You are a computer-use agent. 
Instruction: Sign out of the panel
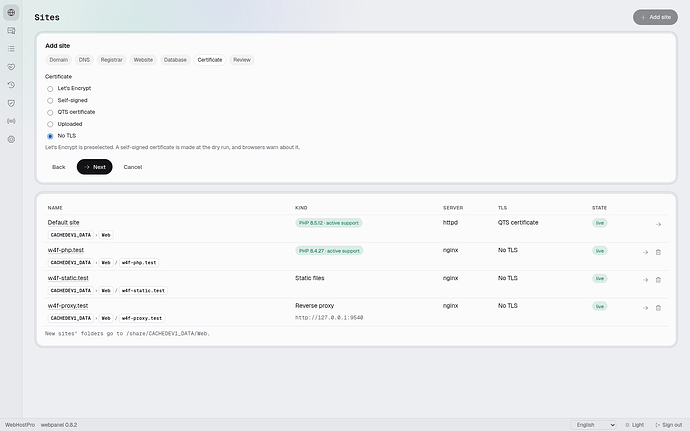click(668, 425)
